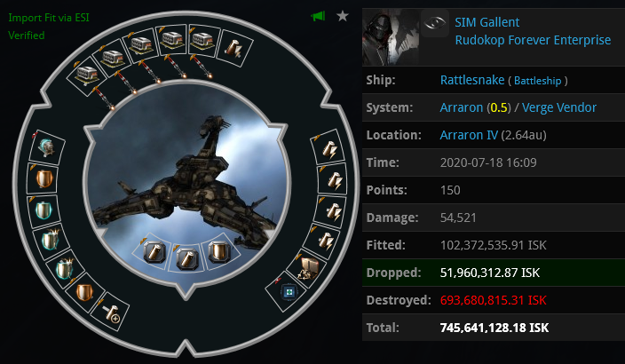Open the SIM Gallent pilot name link

[x=487, y=22]
